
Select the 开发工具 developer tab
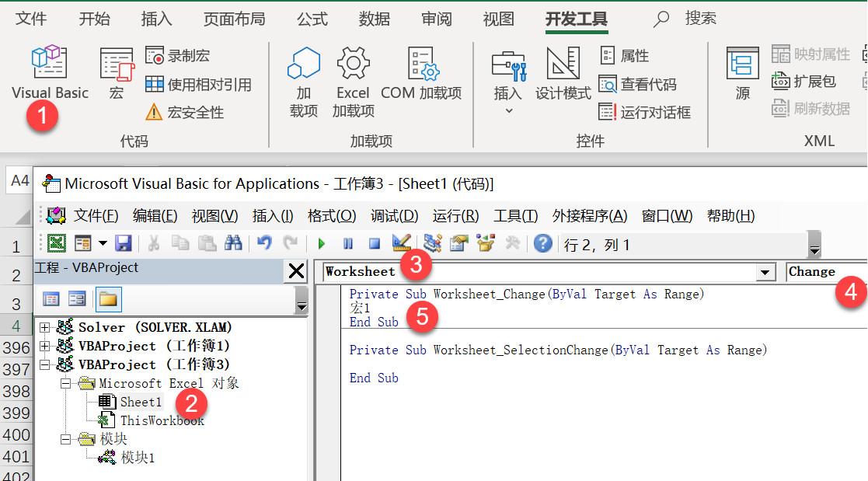(x=577, y=19)
